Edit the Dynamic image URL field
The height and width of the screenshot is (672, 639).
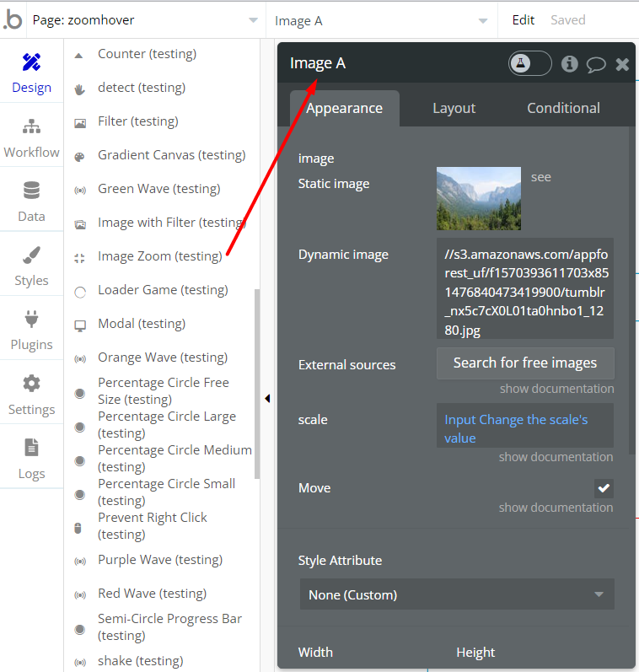tap(525, 288)
